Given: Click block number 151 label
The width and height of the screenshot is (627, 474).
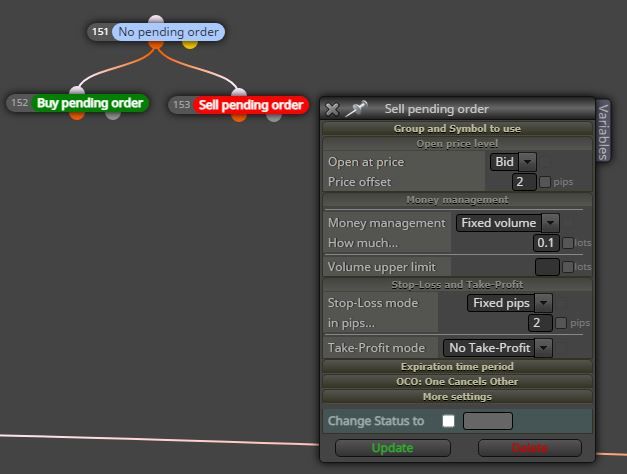Looking at the screenshot, I should [100, 32].
